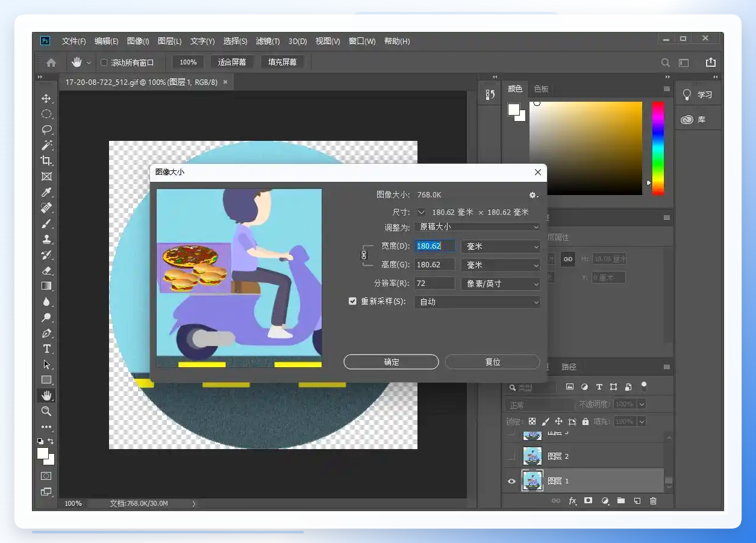Open Image Size settings gear icon

[x=533, y=195]
